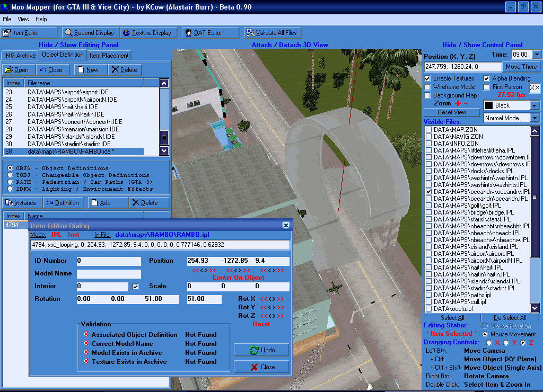
Task: Switch to the Item Placement tab
Action: [x=109, y=56]
